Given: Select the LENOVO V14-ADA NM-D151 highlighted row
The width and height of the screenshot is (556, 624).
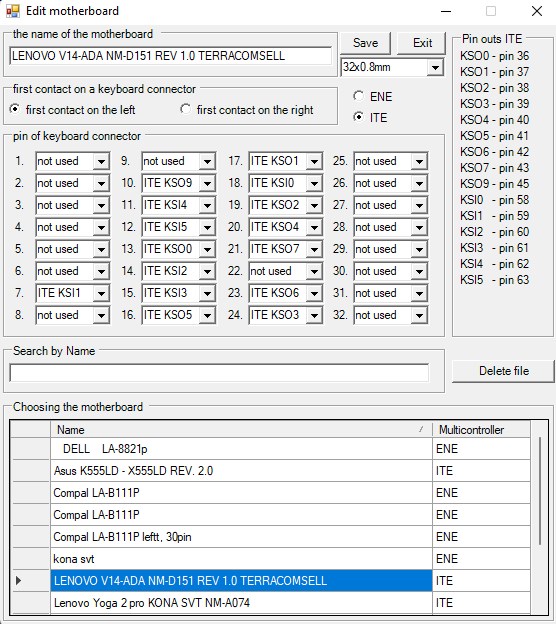Looking at the screenshot, I should click(x=241, y=581).
